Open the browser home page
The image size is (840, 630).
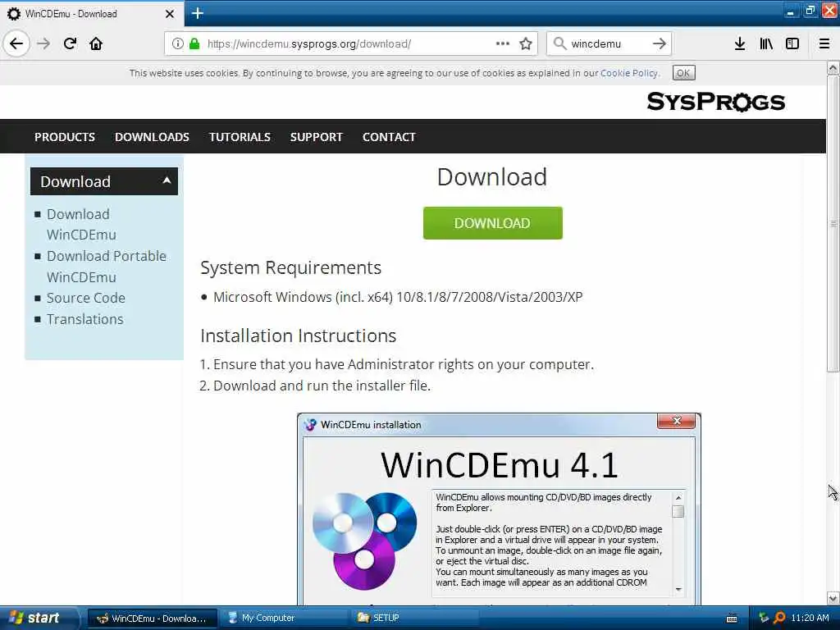pyautogui.click(x=96, y=43)
